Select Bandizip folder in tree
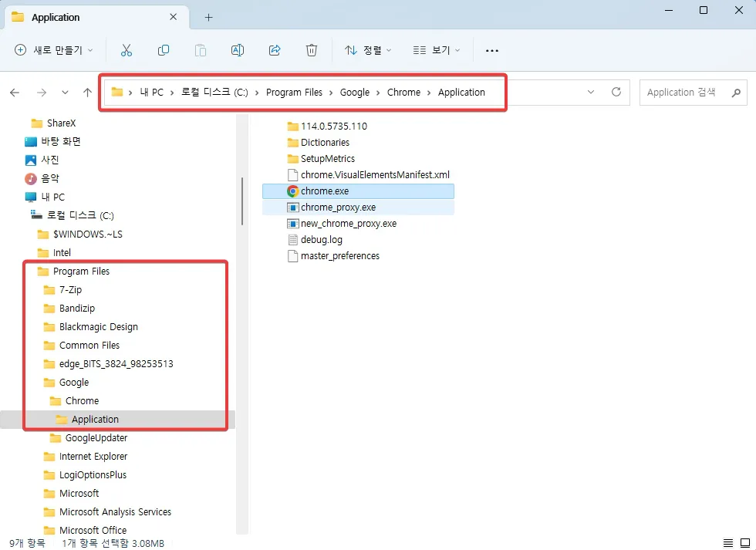 coord(77,309)
